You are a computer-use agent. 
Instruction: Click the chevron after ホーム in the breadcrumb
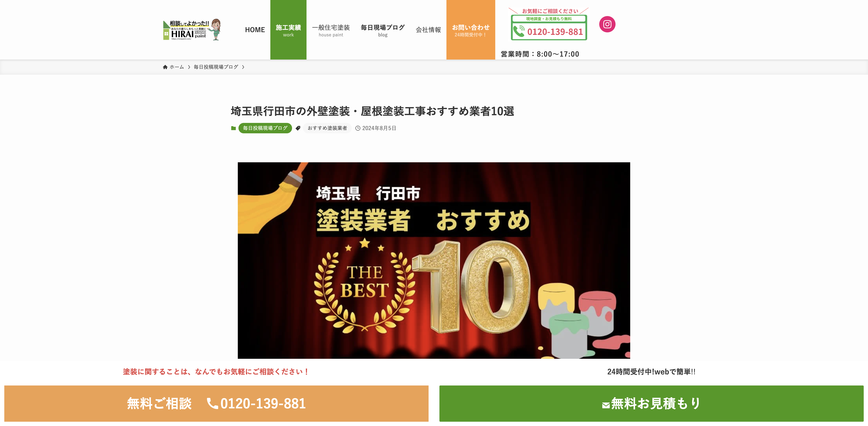pyautogui.click(x=189, y=67)
